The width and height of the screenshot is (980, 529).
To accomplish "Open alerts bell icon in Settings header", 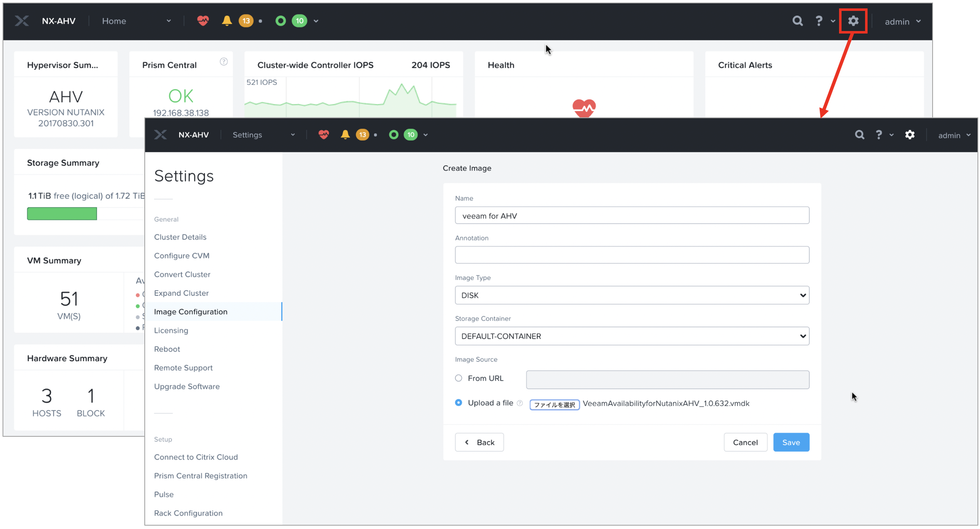I will [x=345, y=135].
